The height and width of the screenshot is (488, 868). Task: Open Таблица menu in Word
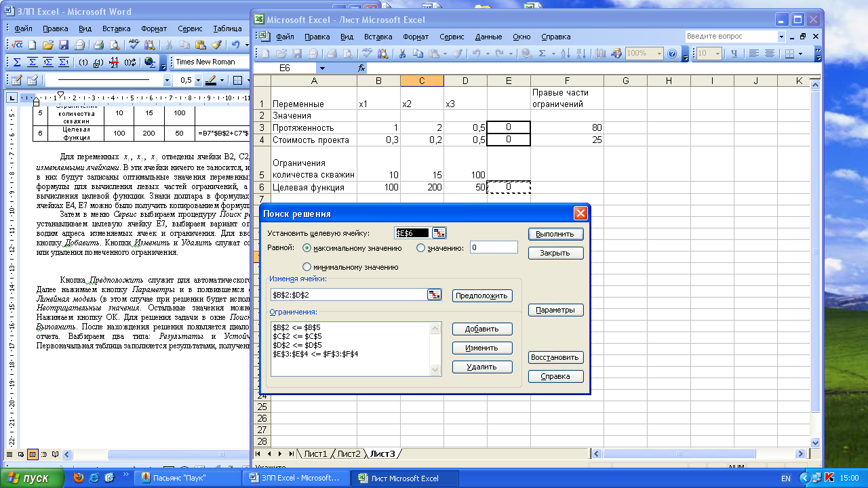[x=227, y=29]
